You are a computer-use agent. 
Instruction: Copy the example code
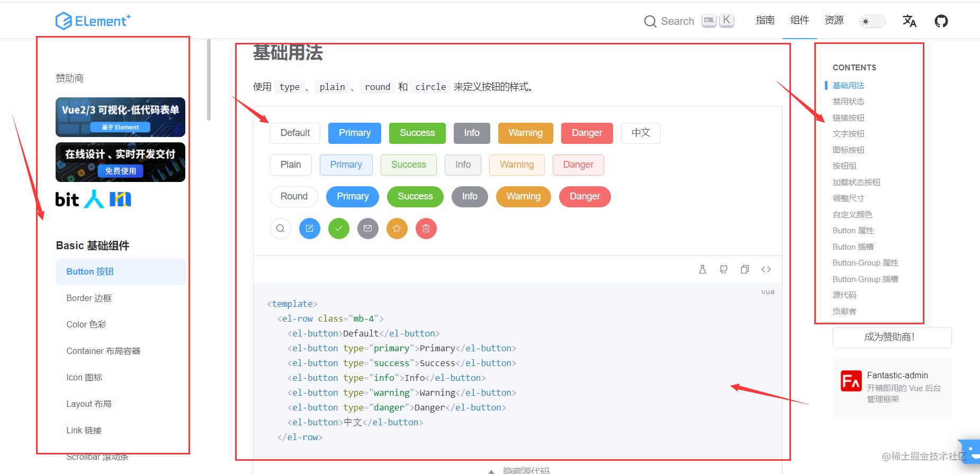[745, 269]
